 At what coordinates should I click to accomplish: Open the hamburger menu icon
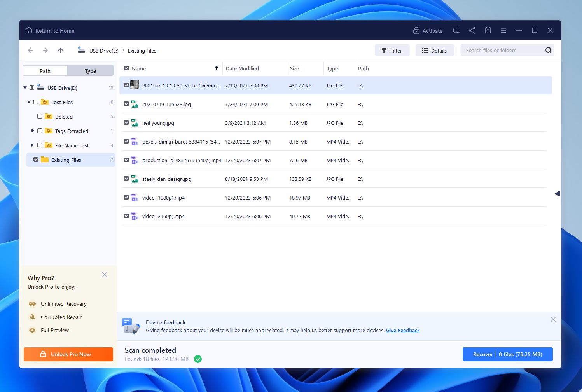(503, 30)
